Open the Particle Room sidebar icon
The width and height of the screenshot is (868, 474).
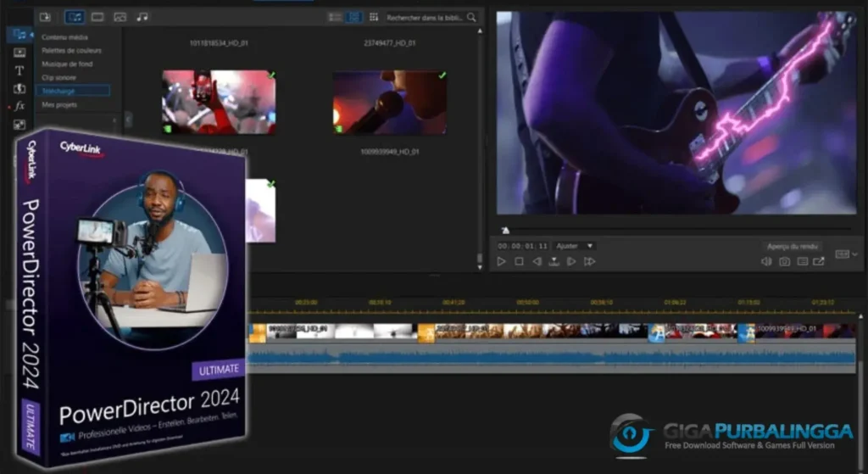tap(19, 125)
